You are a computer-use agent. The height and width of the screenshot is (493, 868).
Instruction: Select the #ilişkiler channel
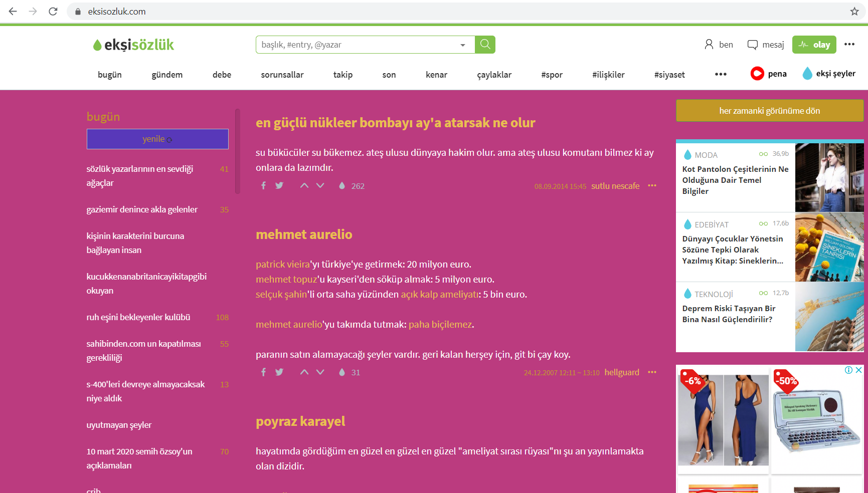point(608,75)
